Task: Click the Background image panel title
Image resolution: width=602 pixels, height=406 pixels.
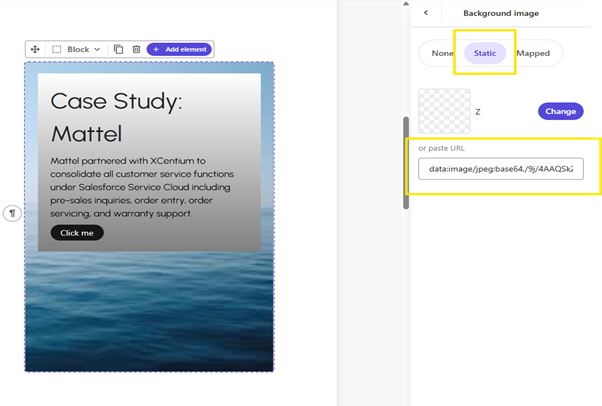Action: [501, 13]
